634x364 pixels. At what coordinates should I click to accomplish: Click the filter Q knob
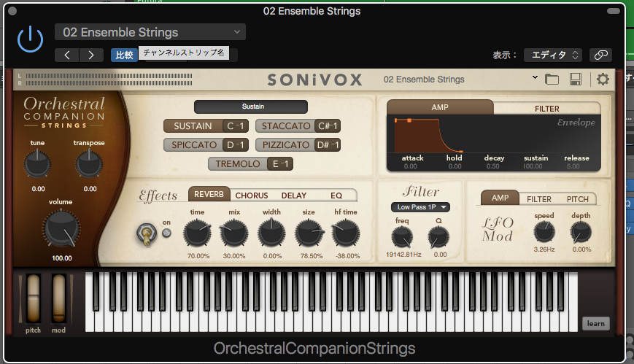coord(438,237)
